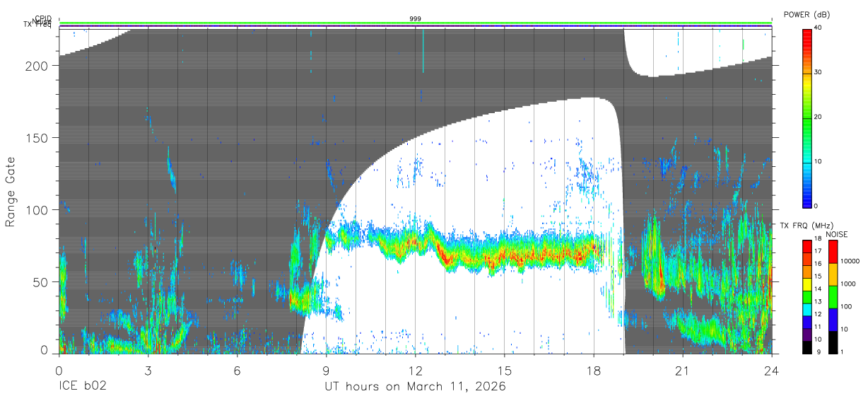Image resolution: width=868 pixels, height=401 pixels.
Task: Click the 3 hour label on time axis
Action: 148,370
